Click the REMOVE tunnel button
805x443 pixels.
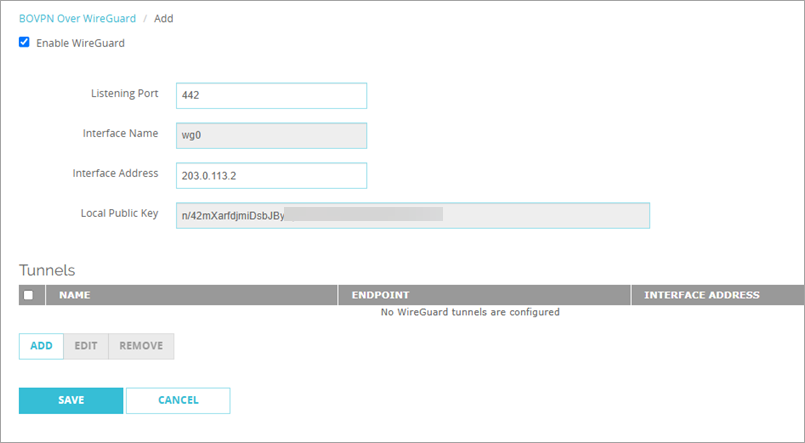(x=141, y=346)
